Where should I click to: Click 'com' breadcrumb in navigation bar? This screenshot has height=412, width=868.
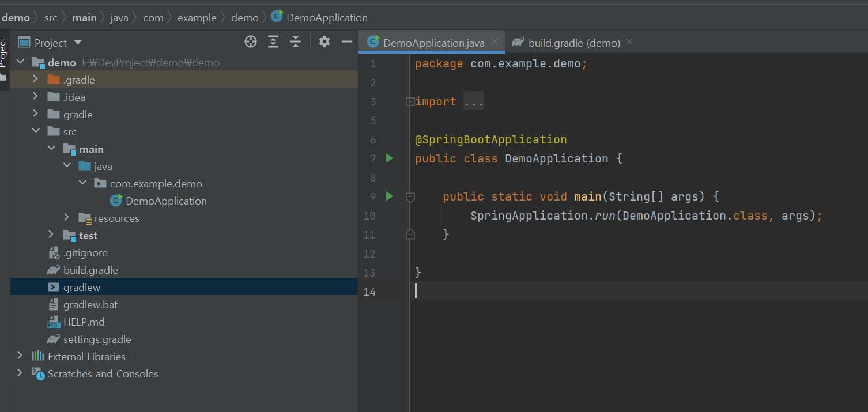coord(153,18)
